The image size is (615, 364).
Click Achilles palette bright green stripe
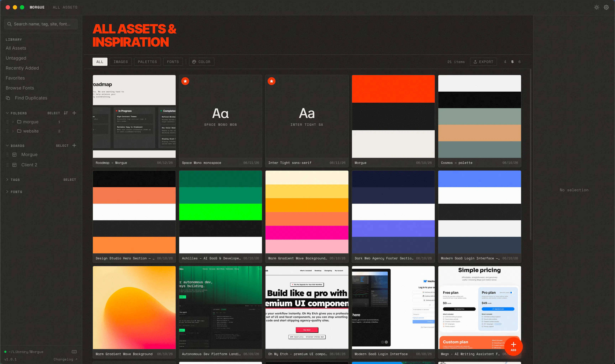[220, 212]
